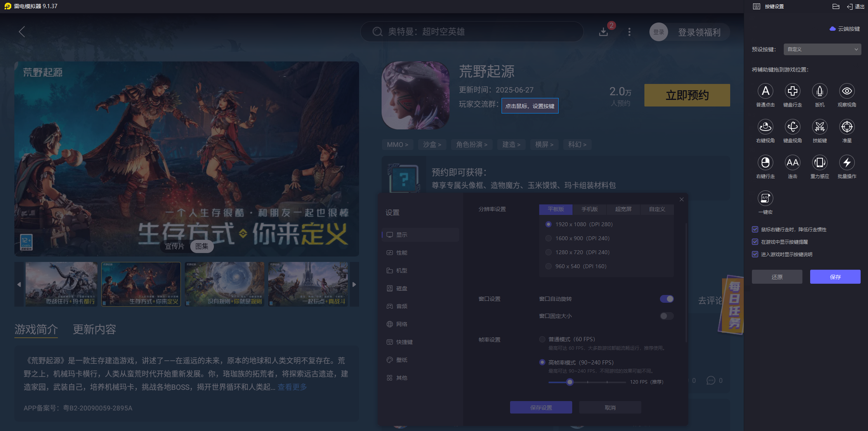Click the 每日任务 daily task banner
Image resolution: width=868 pixels, height=431 pixels.
731,305
